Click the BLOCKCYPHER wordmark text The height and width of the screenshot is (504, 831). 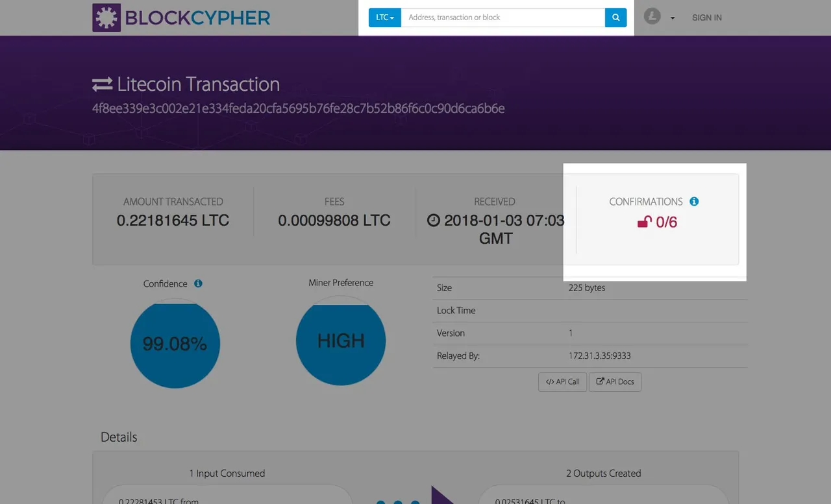(197, 18)
